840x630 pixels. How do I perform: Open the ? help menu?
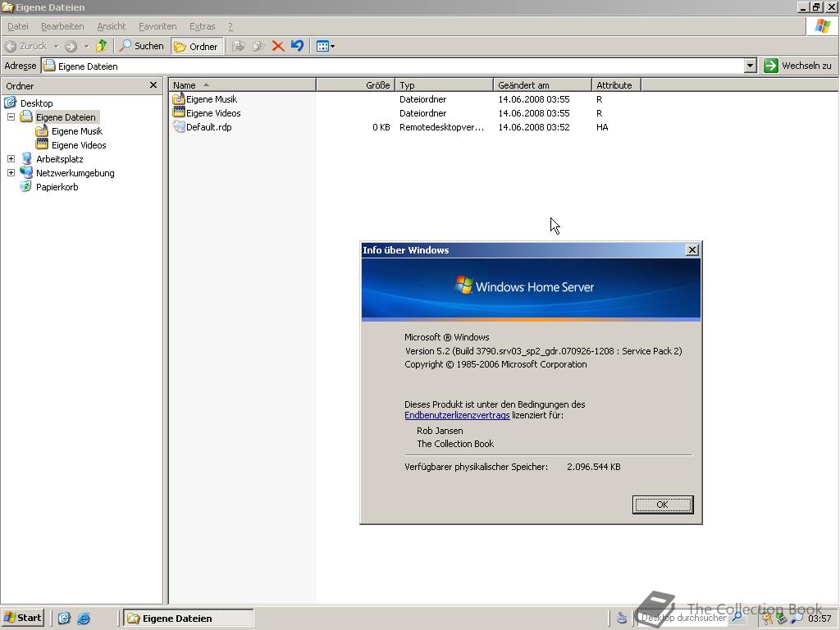tap(231, 26)
